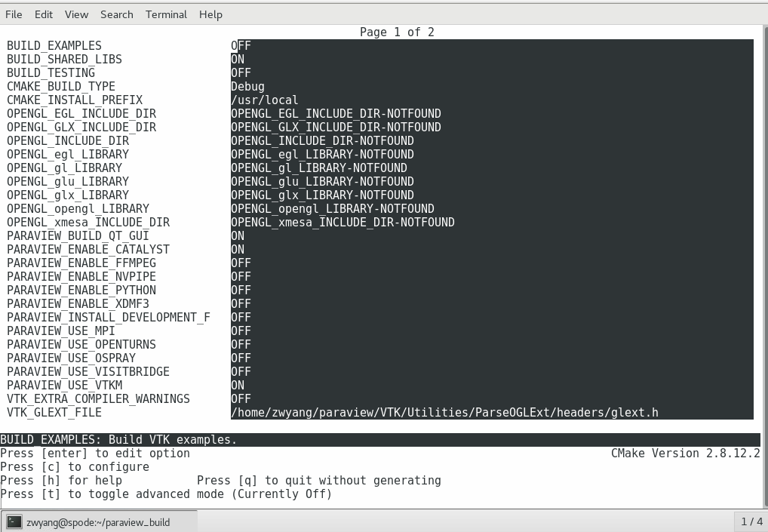Toggle the PARAVIEW_ENABLE_PYTHON OFF value
The width and height of the screenshot is (768, 532).
tap(241, 291)
